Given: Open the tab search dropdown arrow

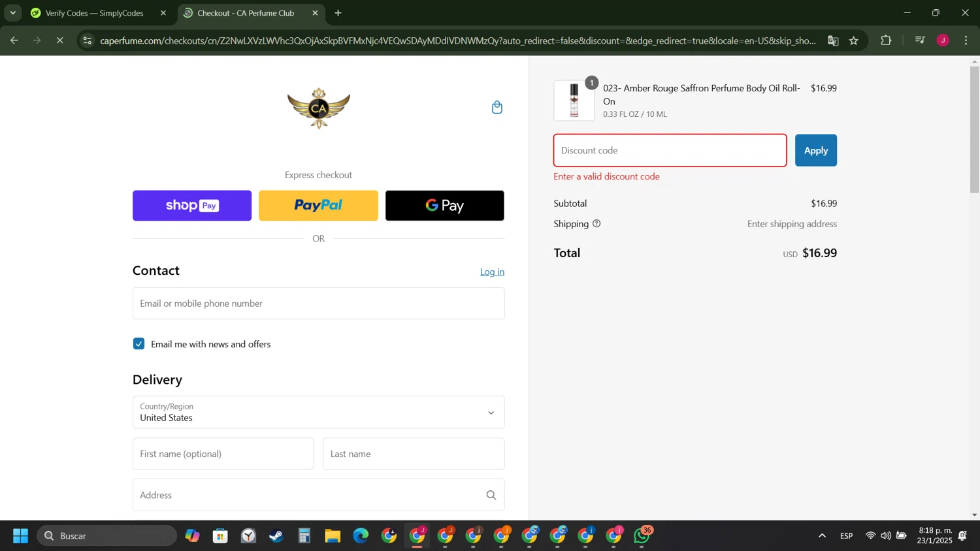Looking at the screenshot, I should 12,13.
